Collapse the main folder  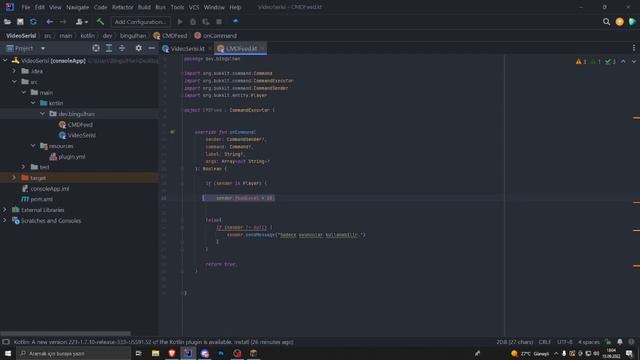[24, 92]
